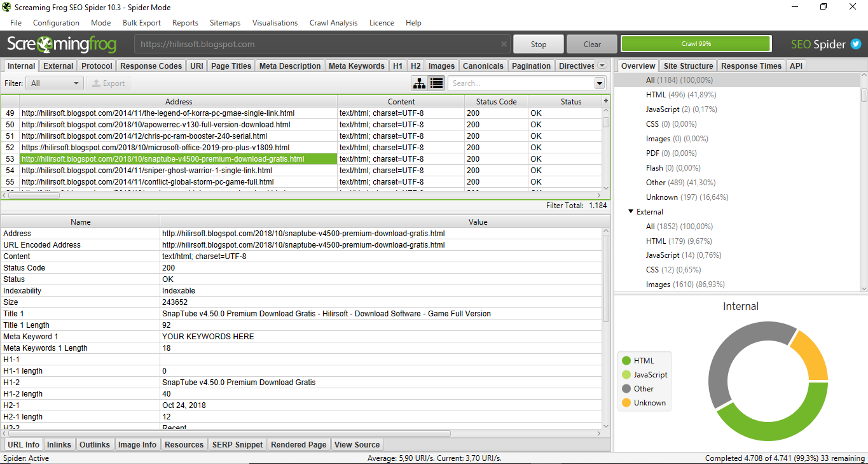Select the Overview tab
Image resolution: width=868 pixels, height=464 pixels.
pyautogui.click(x=638, y=66)
